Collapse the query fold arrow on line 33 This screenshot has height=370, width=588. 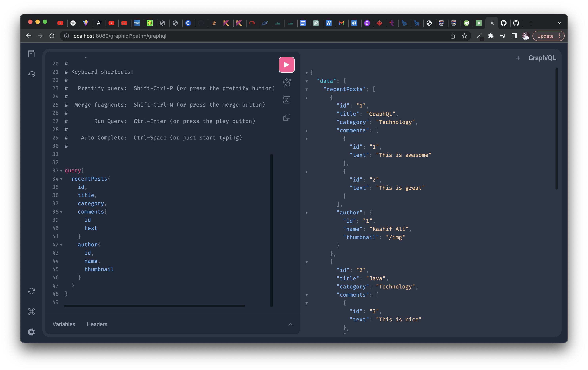[x=61, y=171]
